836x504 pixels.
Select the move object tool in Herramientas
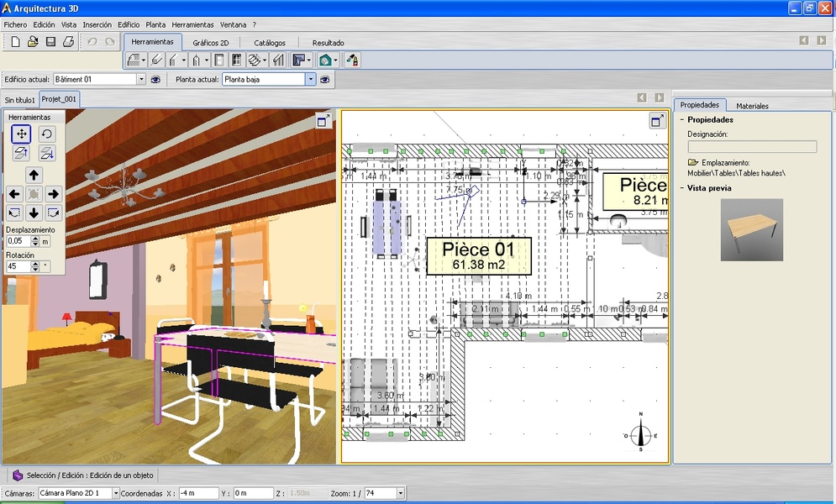22,134
